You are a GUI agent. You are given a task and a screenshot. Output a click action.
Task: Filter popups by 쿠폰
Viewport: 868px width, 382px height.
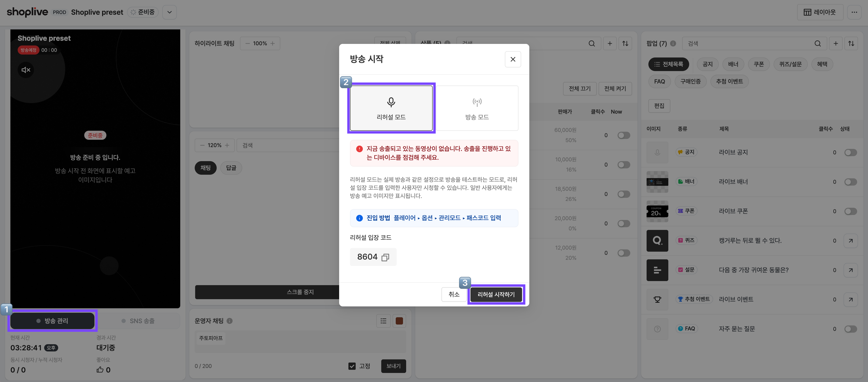pos(758,64)
